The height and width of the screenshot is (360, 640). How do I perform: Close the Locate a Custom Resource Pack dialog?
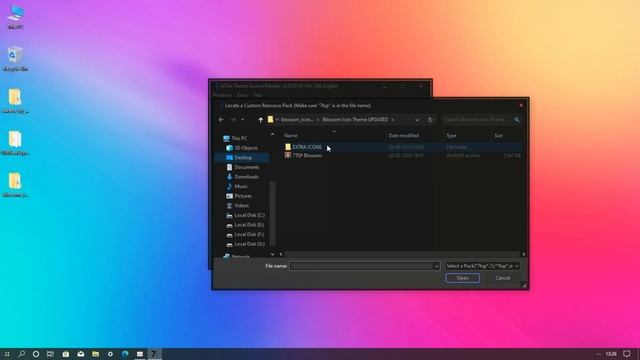[x=521, y=105]
